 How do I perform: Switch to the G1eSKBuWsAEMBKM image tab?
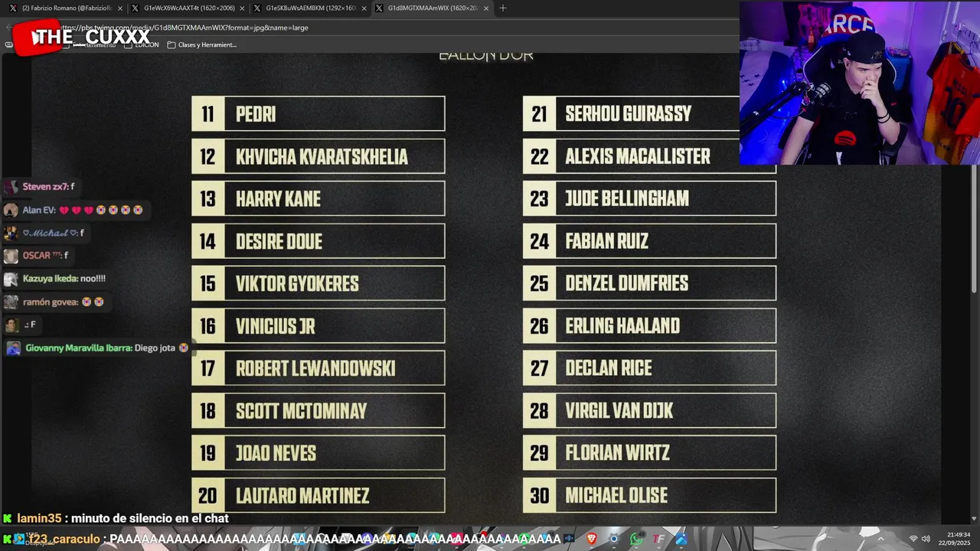(x=310, y=8)
